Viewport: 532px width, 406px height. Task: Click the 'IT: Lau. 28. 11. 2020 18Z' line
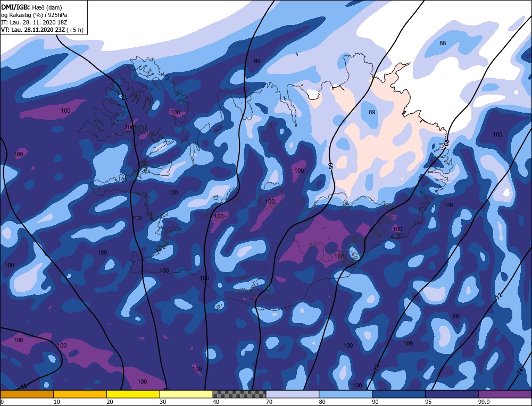tap(34, 22)
